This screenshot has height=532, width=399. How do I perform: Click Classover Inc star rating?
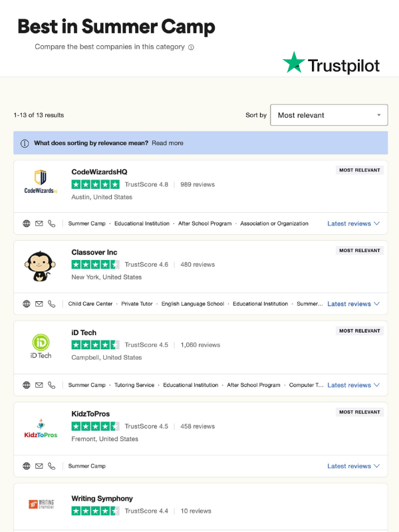click(95, 265)
